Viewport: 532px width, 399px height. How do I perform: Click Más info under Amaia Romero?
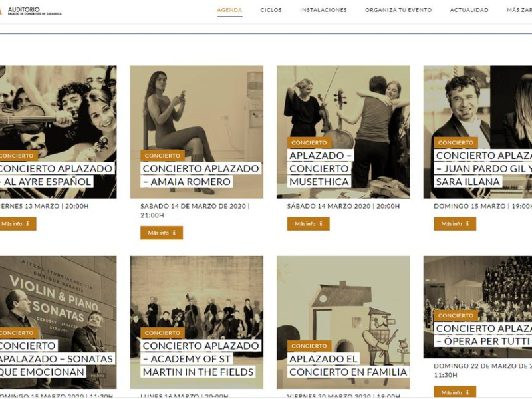[x=162, y=233]
